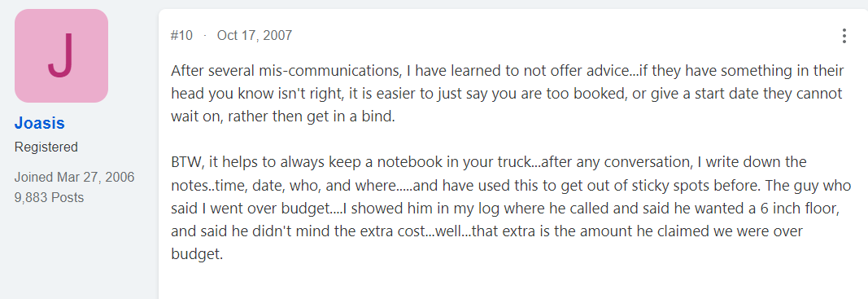The height and width of the screenshot is (299, 868).
Task: Open the three-dot post options menu
Action: (844, 36)
